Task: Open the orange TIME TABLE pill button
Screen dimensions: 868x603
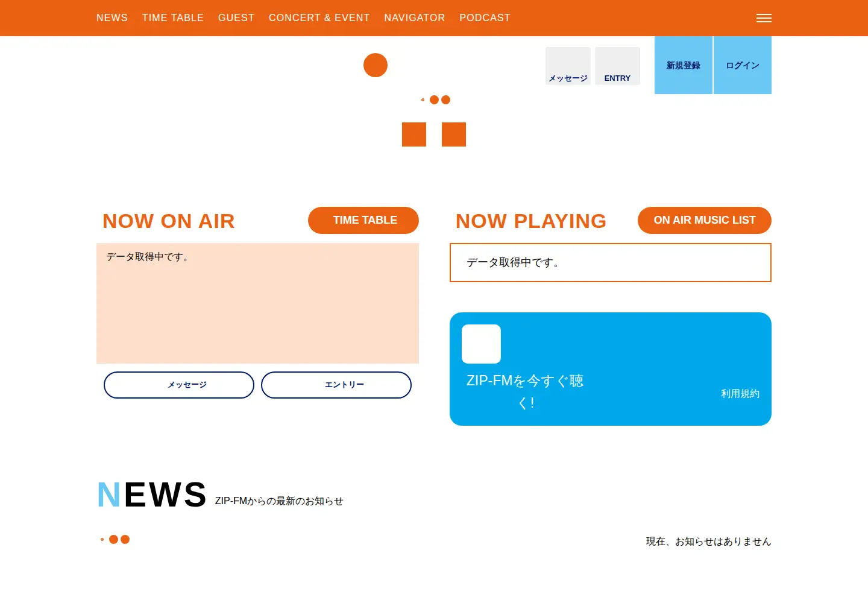Action: [x=363, y=220]
